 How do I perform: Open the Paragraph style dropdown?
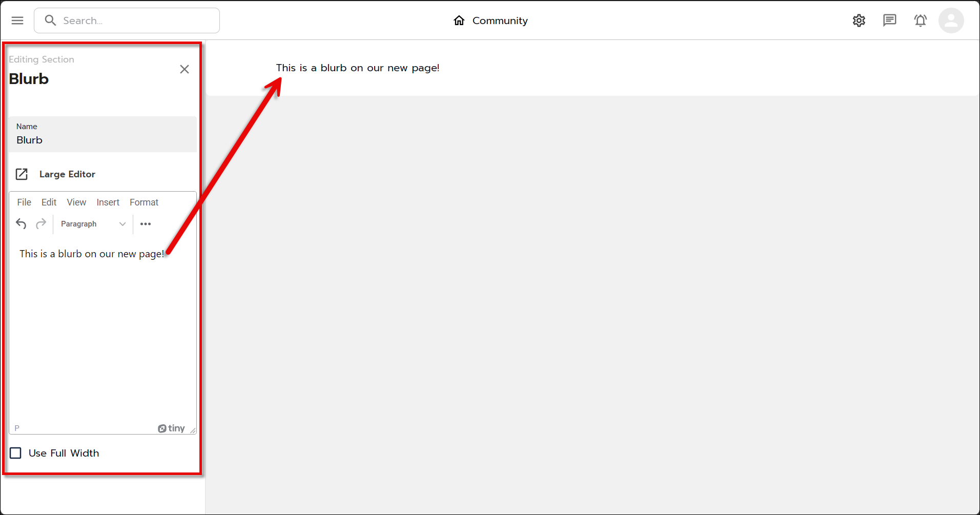[x=92, y=224]
